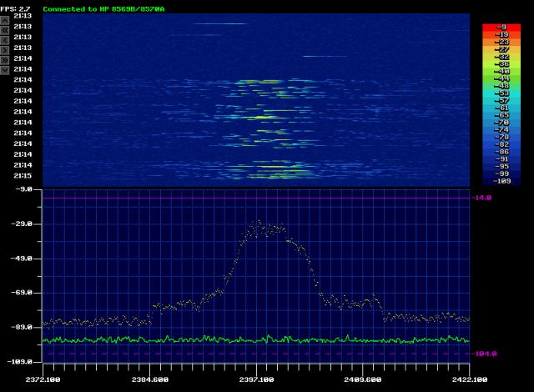Click the single up-chevron scroll button
This screenshot has height=392, width=534.
click(x=5, y=20)
